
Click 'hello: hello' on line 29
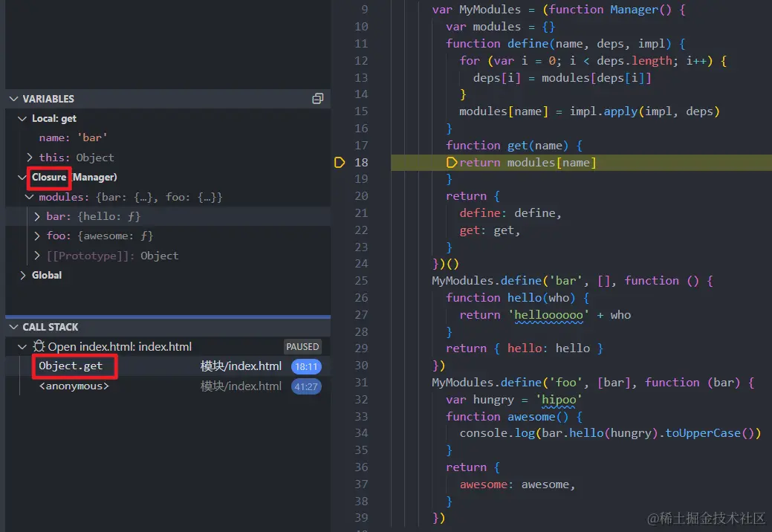click(548, 348)
